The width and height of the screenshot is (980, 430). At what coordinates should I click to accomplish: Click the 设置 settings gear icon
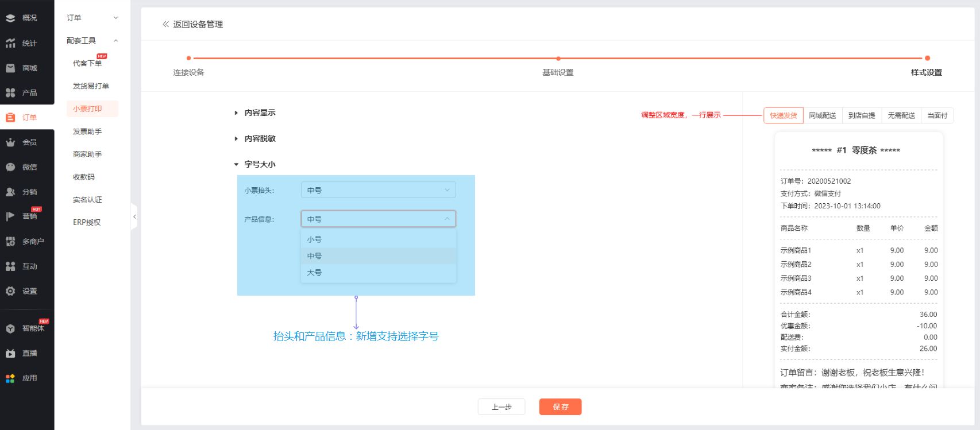[10, 292]
